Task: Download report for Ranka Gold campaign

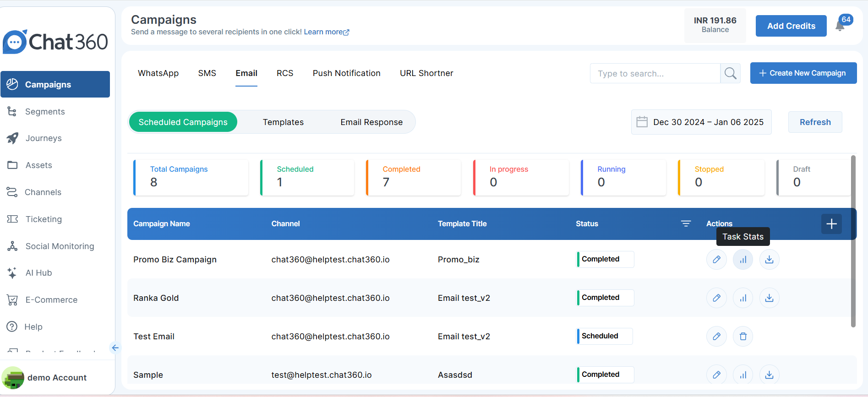Action: click(x=770, y=298)
